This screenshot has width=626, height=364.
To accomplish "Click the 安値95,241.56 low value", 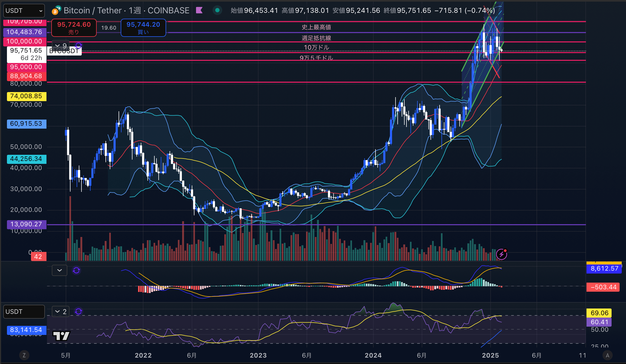I will tap(356, 10).
